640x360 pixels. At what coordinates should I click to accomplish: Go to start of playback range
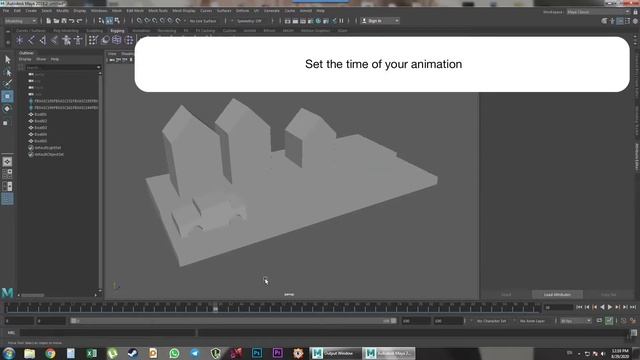click(579, 307)
